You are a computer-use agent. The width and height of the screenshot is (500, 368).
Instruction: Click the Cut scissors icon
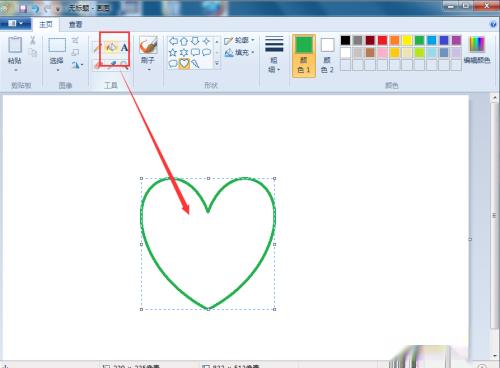coord(33,40)
